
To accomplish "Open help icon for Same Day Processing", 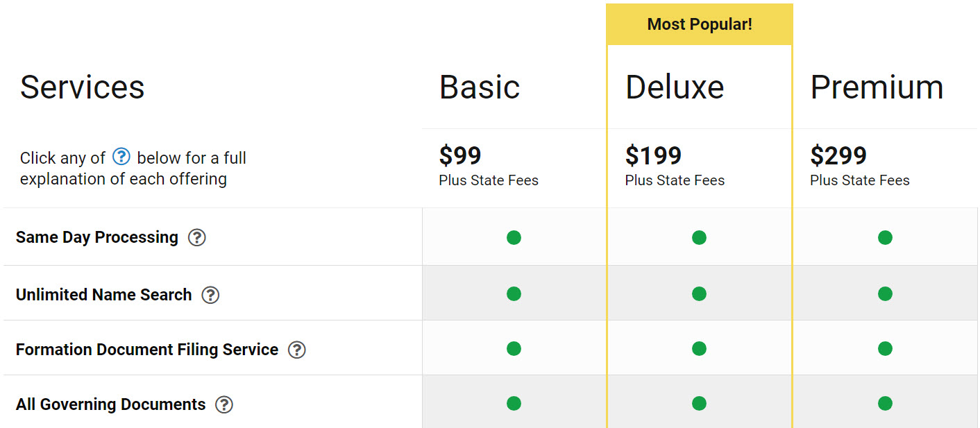I will (197, 238).
